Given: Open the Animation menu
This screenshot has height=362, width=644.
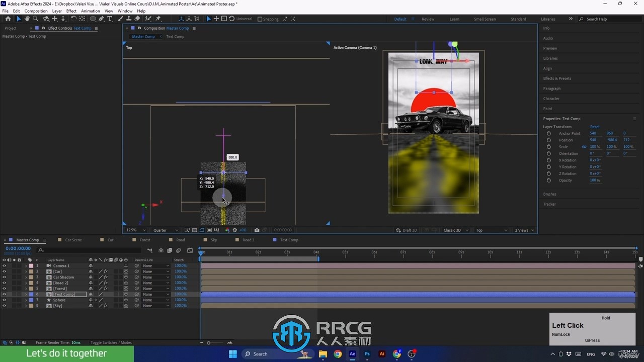Looking at the screenshot, I should pos(90,11).
